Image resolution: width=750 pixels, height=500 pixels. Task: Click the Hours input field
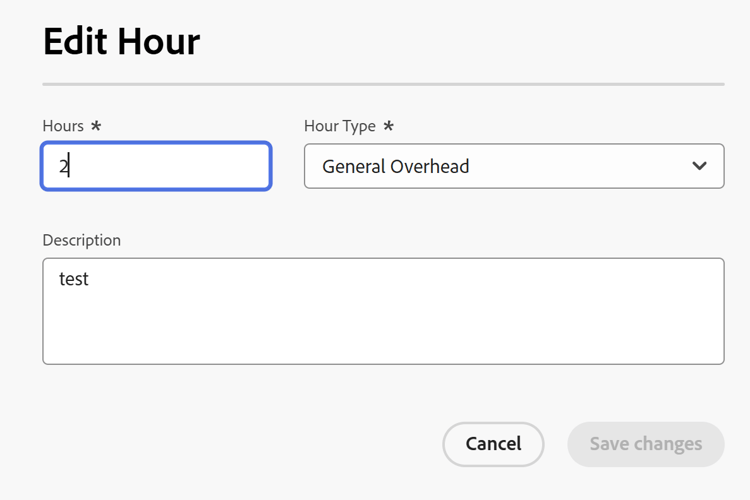point(155,166)
